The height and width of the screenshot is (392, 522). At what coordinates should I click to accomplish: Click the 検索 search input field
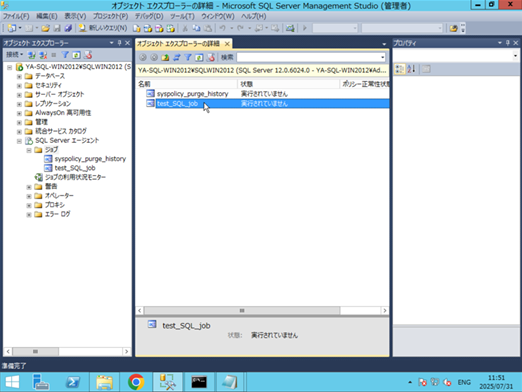coord(308,57)
